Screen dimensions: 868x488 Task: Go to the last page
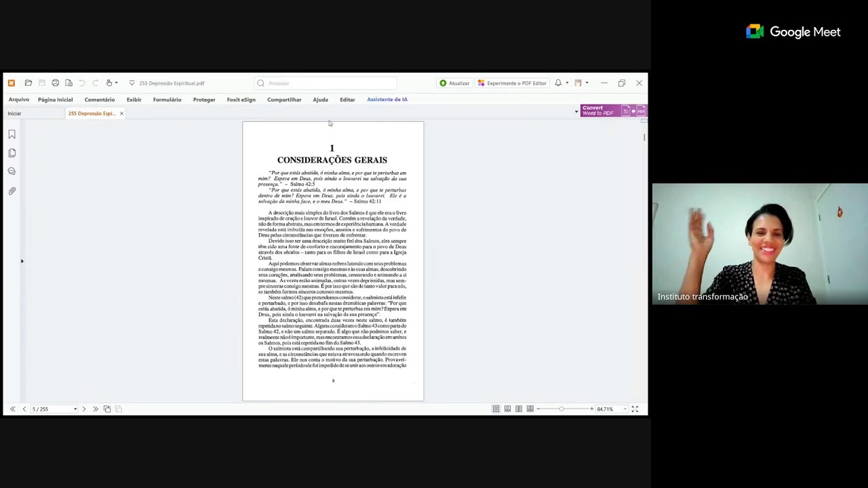point(96,409)
